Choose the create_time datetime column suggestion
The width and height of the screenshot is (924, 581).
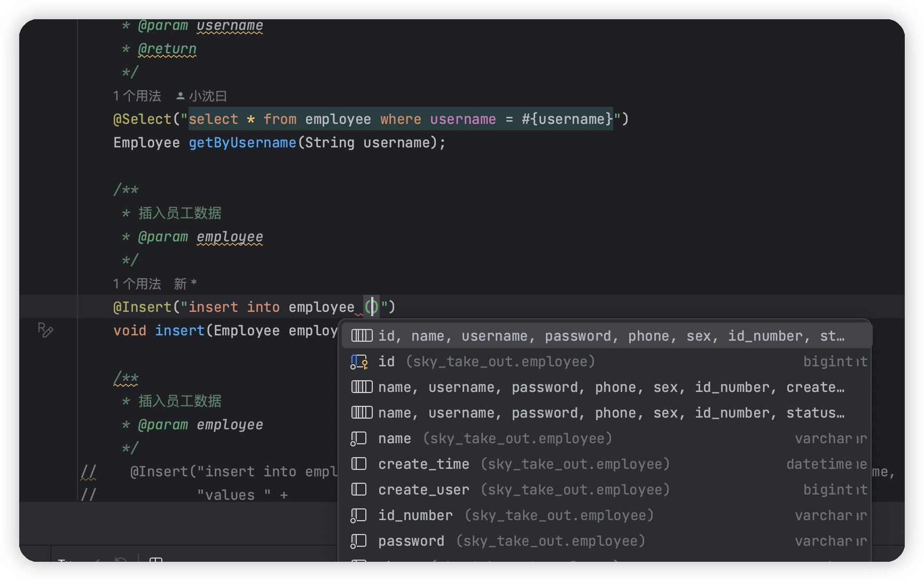606,464
